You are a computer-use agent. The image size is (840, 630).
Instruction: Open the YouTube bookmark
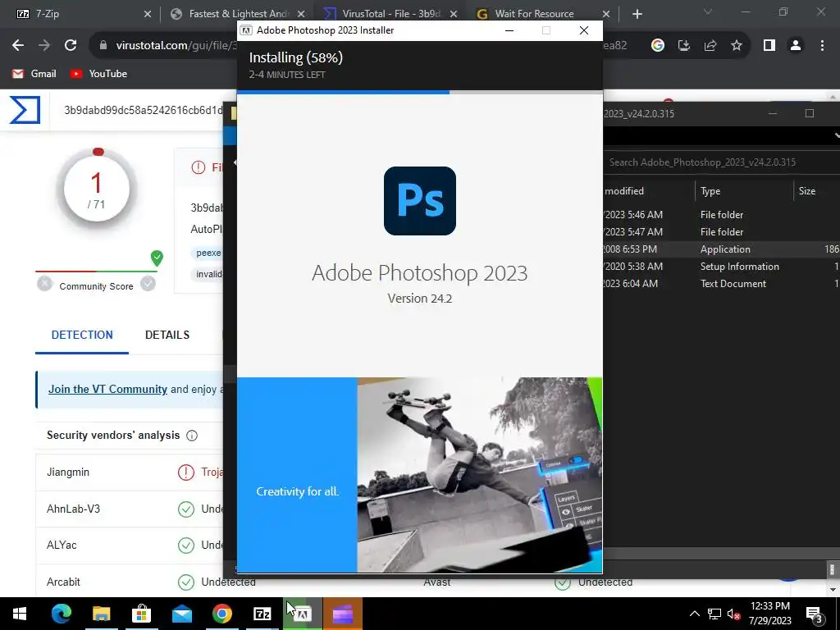(98, 74)
